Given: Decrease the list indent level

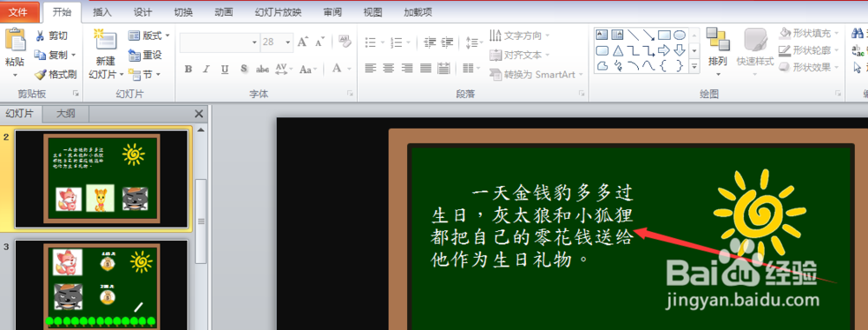Looking at the screenshot, I should tap(430, 42).
